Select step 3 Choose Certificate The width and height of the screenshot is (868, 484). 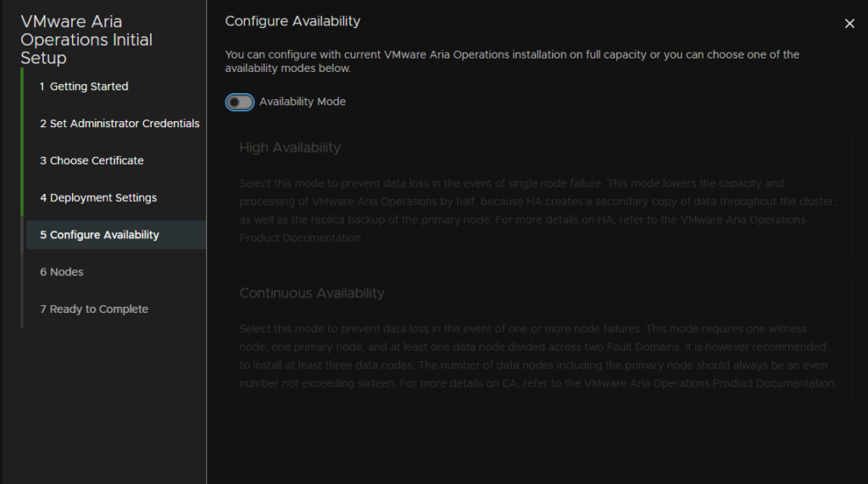click(x=92, y=160)
